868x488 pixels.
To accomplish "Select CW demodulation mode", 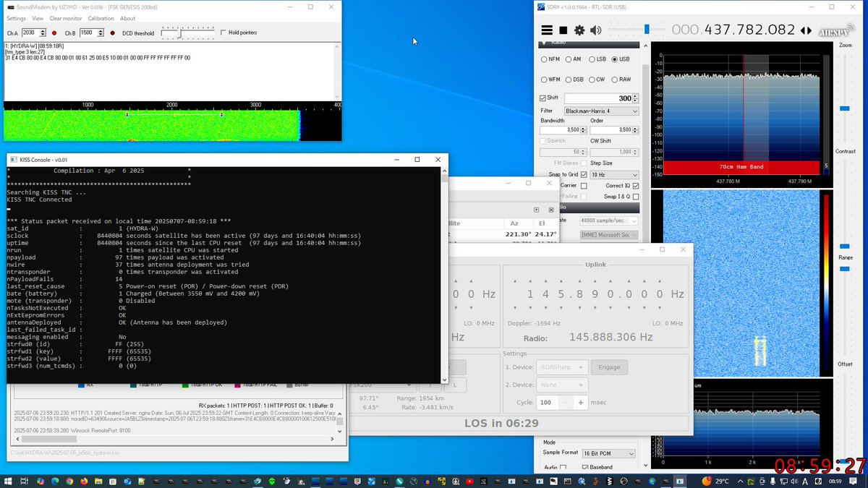I will [x=597, y=80].
